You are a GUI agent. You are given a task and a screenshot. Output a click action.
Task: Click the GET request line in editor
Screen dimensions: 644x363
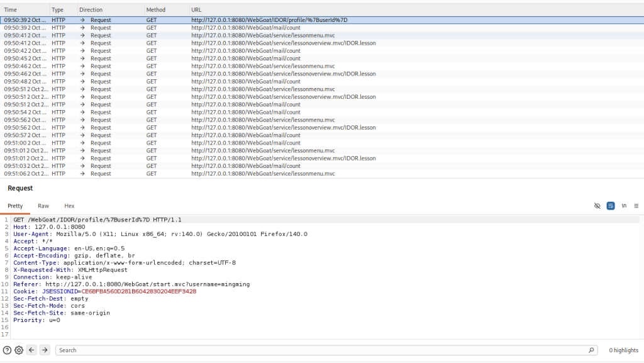(x=97, y=220)
